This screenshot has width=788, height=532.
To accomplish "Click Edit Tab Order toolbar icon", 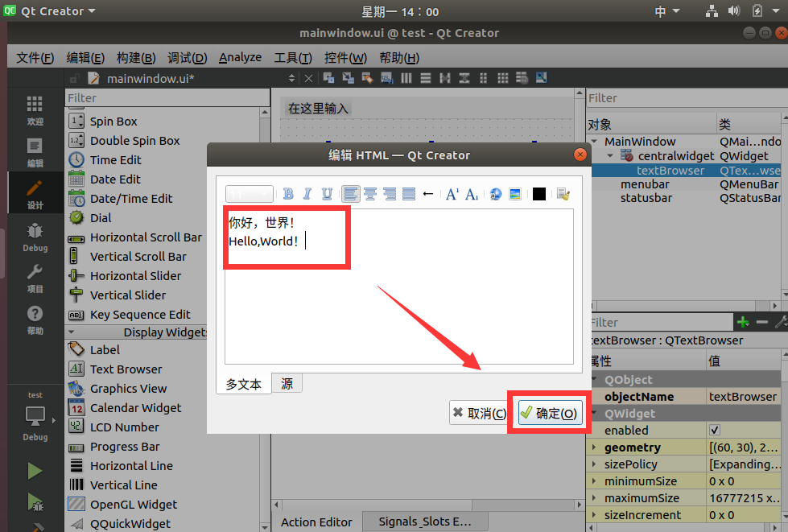I will pyautogui.click(x=386, y=78).
